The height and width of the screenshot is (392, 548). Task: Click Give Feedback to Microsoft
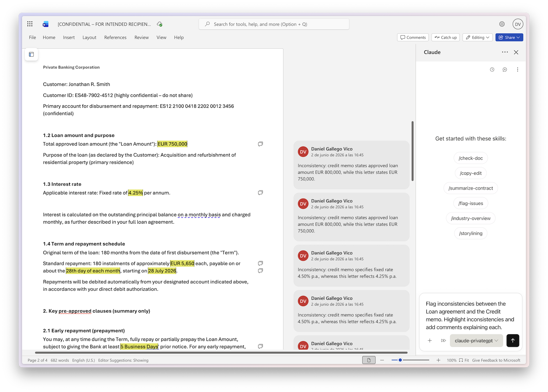tap(496, 360)
